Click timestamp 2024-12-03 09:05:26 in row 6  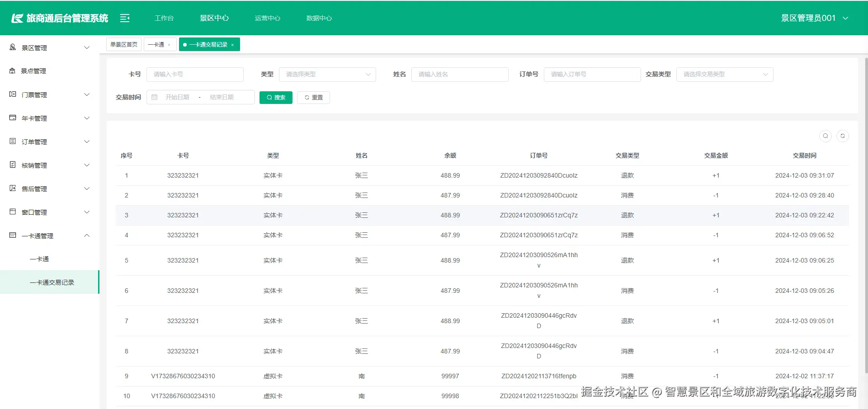pyautogui.click(x=805, y=291)
